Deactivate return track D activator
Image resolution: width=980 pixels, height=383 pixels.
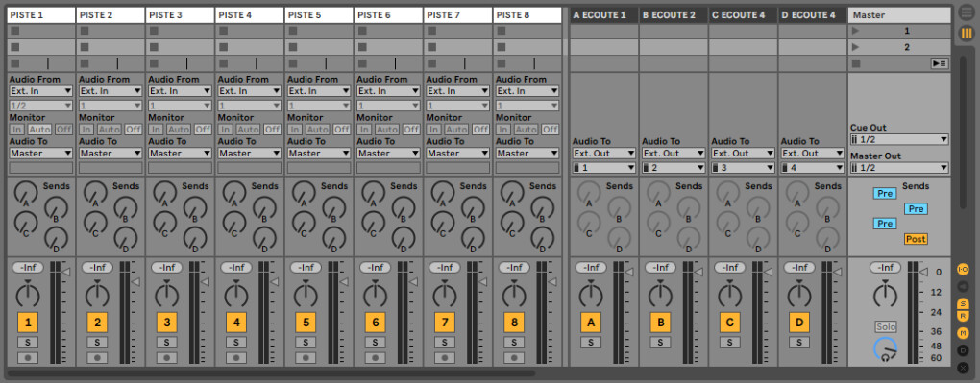tap(798, 323)
